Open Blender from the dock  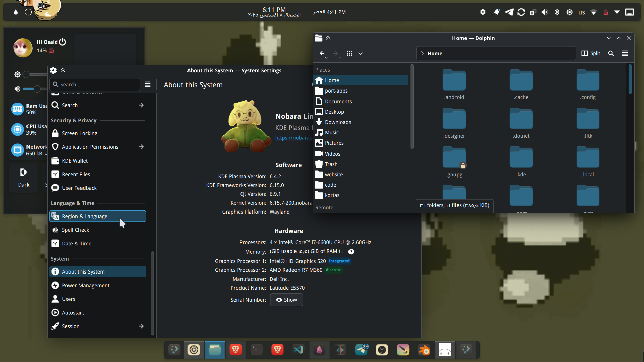click(424, 350)
